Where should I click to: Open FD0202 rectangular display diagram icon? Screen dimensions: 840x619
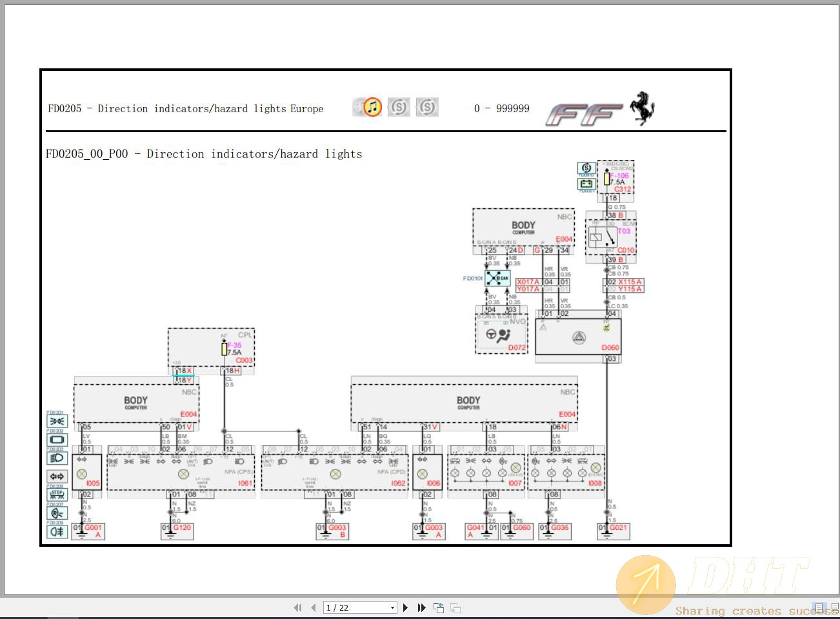pyautogui.click(x=57, y=440)
